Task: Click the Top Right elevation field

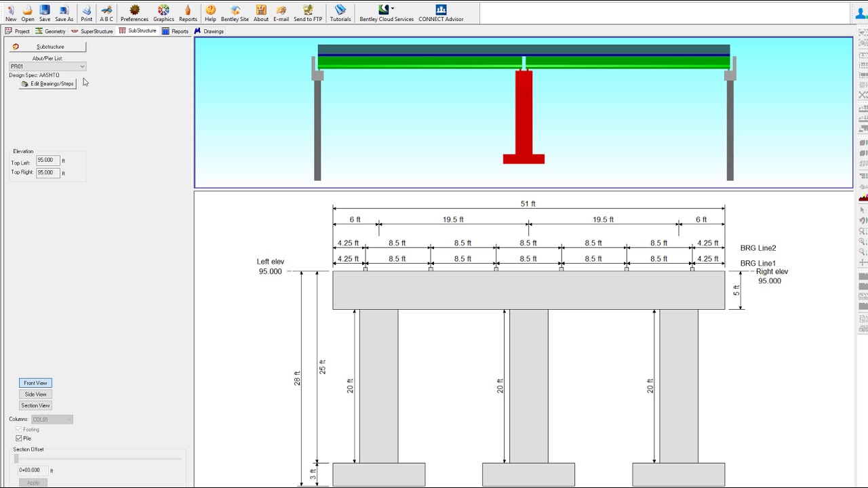Action: click(48, 173)
